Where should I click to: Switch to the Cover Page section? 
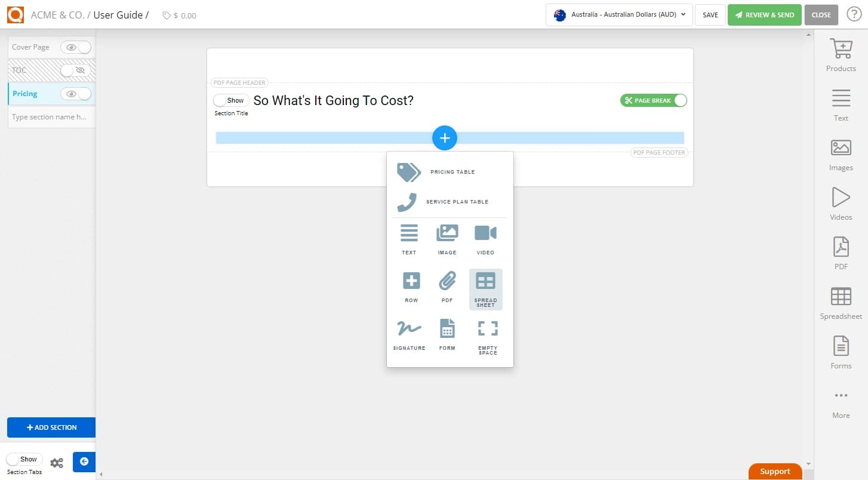coord(31,47)
